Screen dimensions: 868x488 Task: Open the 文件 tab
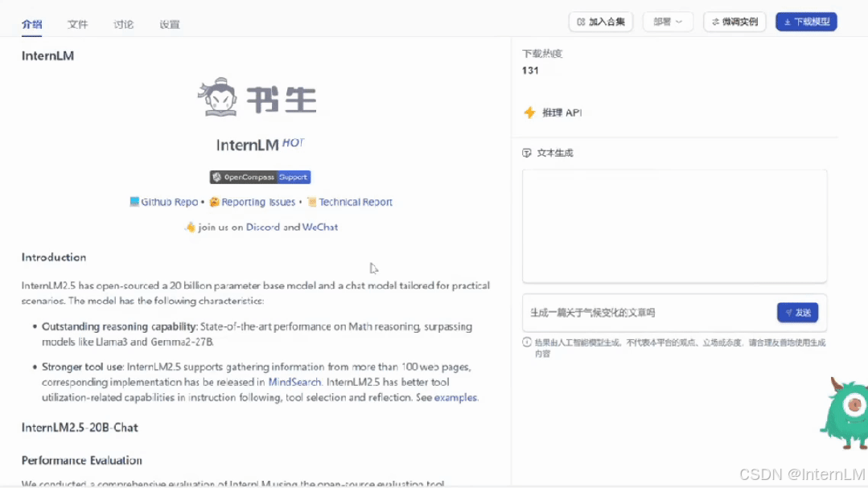(x=77, y=24)
